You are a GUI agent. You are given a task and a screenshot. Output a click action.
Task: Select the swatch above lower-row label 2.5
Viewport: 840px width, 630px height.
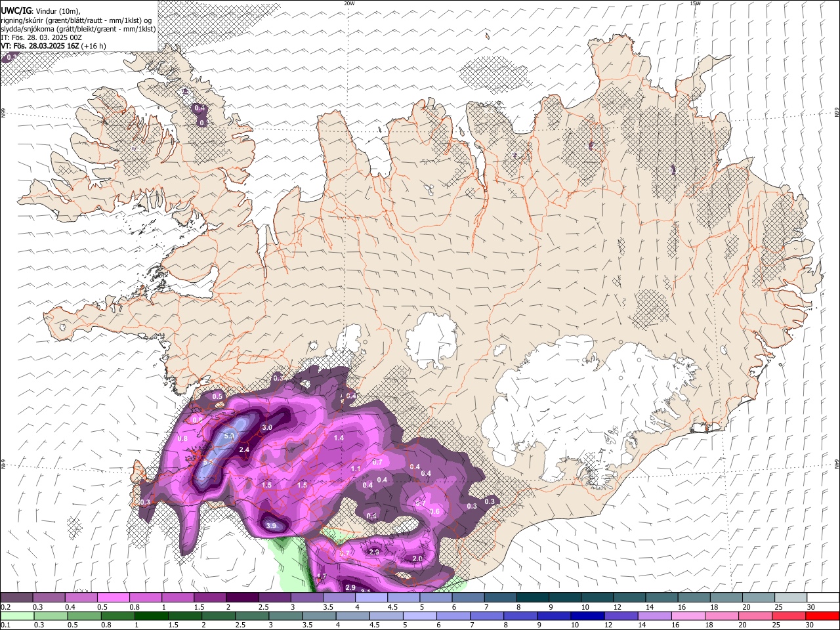click(251, 616)
